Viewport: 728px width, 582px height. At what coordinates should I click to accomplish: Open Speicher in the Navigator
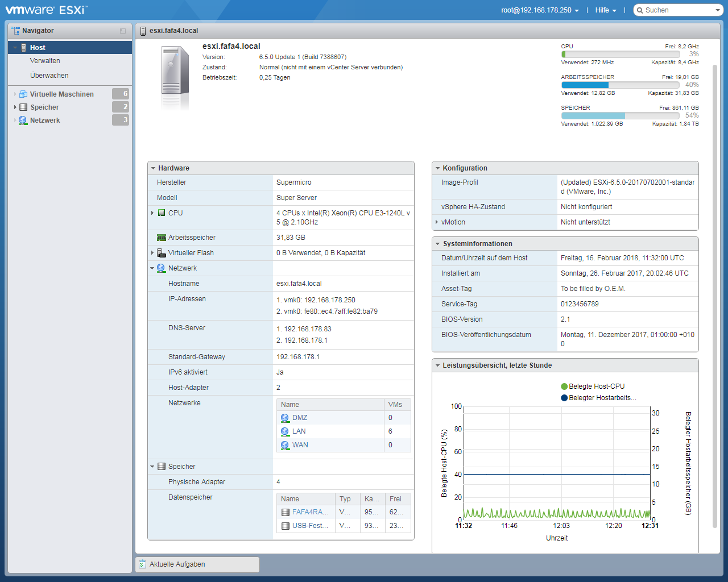tap(44, 107)
